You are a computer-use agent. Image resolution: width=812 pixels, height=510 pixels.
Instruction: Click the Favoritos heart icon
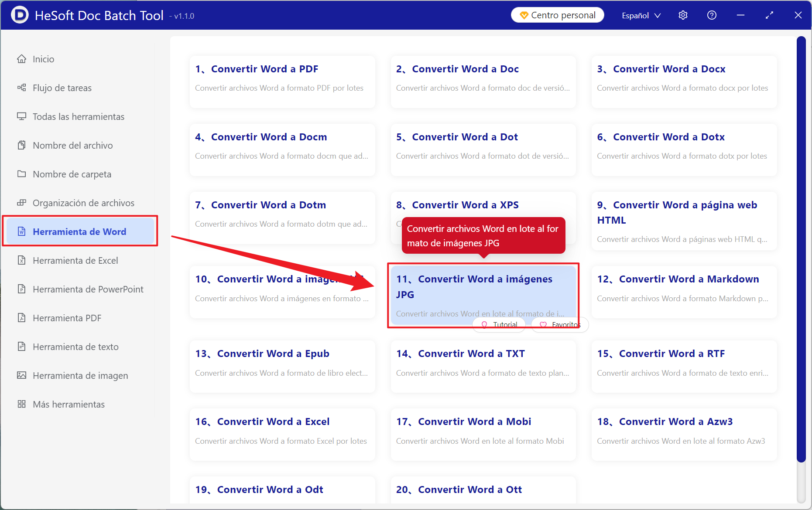pos(543,325)
